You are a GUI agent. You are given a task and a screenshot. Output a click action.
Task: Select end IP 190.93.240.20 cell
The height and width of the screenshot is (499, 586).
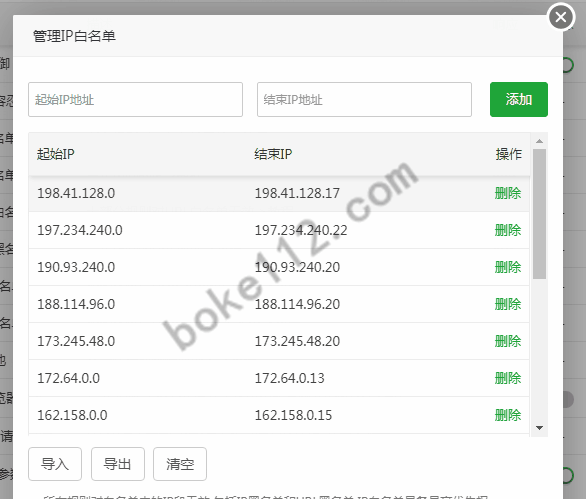tap(297, 267)
